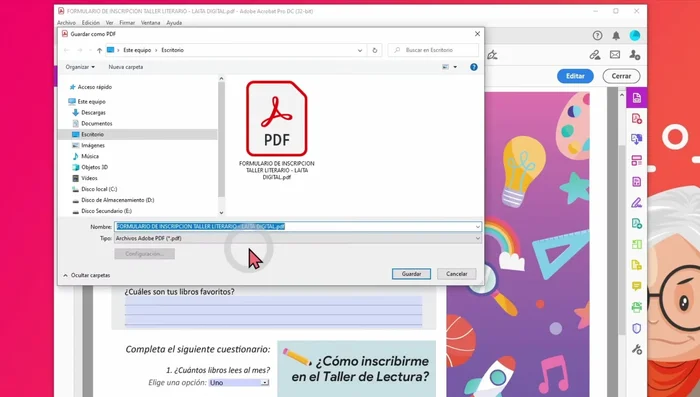The image size is (700, 397).
Task: Open the Create PDF tool in right pane
Action: pos(637,119)
